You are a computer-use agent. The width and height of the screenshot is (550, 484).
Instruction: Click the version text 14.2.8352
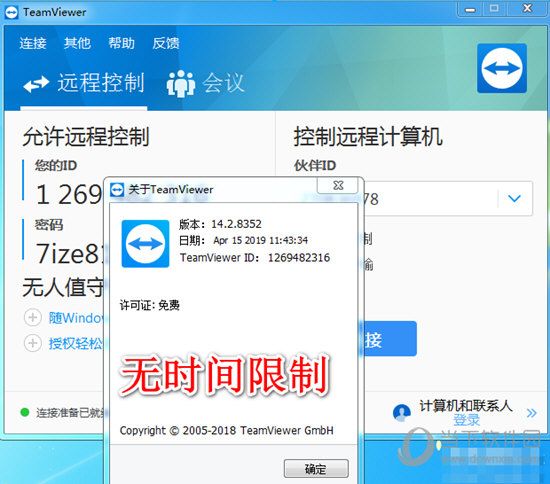[236, 224]
